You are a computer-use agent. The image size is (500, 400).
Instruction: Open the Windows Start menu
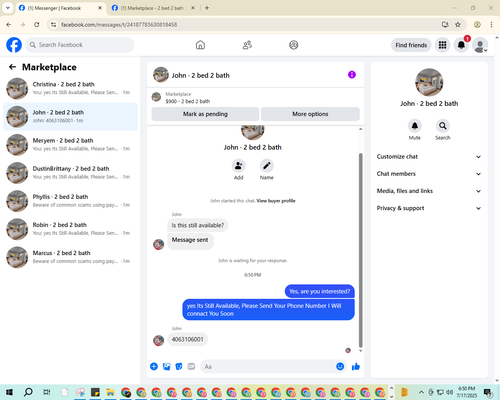(x=9, y=392)
